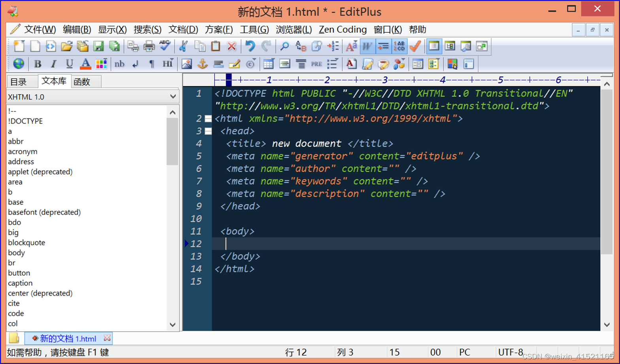The width and height of the screenshot is (620, 364).
Task: Select acronym in the cliptext list
Action: [x=23, y=151]
